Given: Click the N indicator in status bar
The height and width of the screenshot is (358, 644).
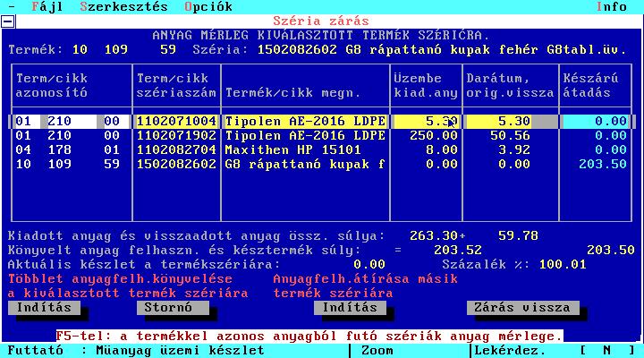Looking at the screenshot, I should (x=606, y=351).
